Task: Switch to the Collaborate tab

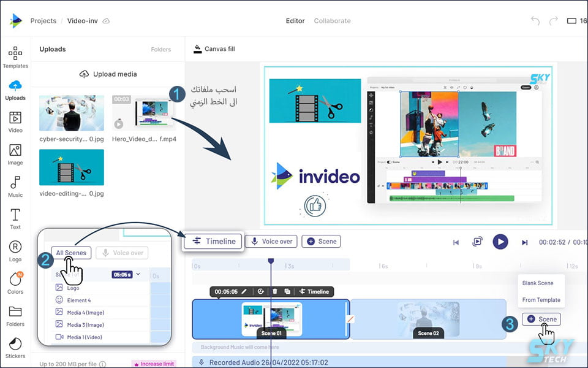Action: (x=332, y=21)
